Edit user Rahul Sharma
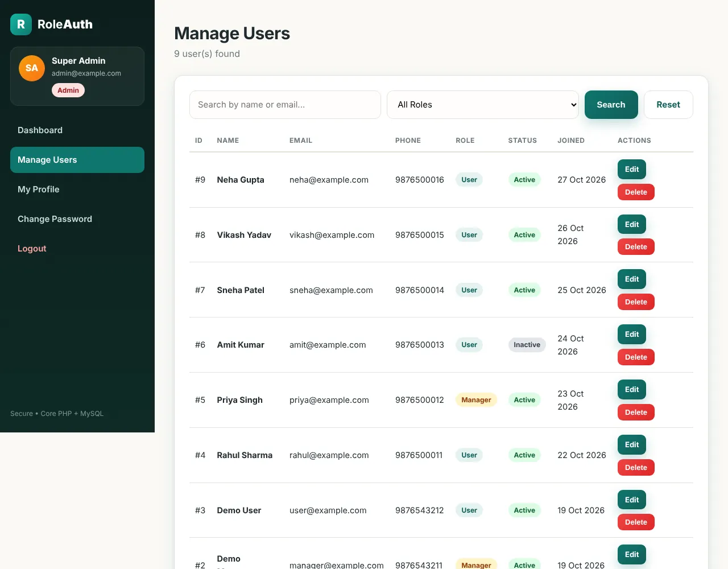This screenshot has width=728, height=569. (632, 444)
